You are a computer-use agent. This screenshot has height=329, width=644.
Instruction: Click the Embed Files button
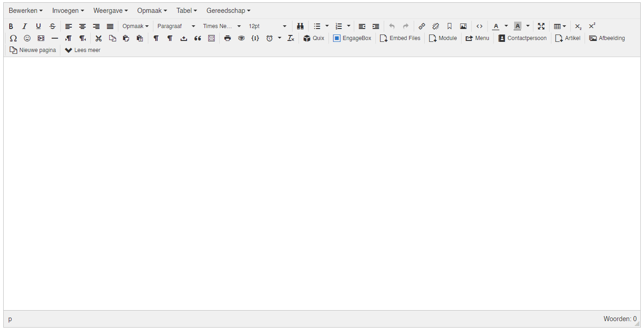tap(400, 38)
